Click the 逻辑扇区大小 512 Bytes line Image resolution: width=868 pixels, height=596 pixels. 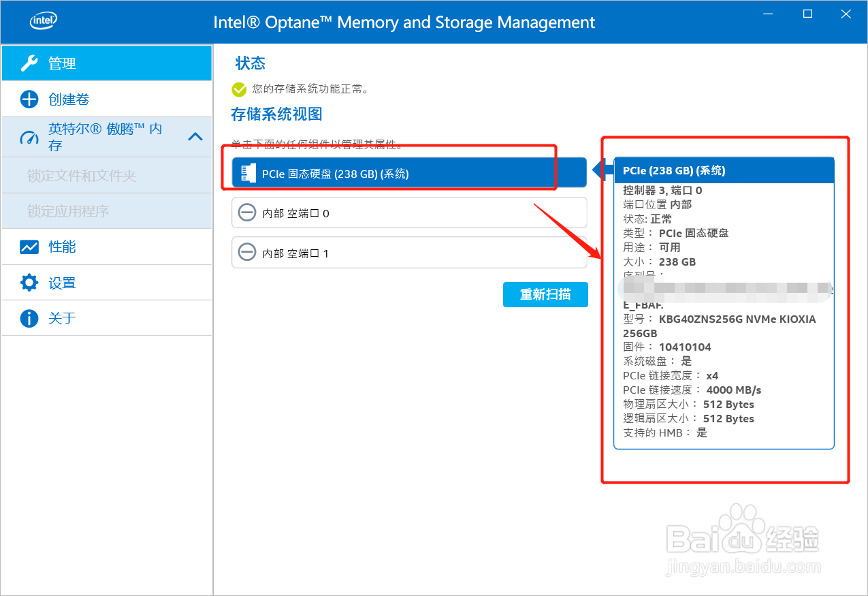point(688,419)
